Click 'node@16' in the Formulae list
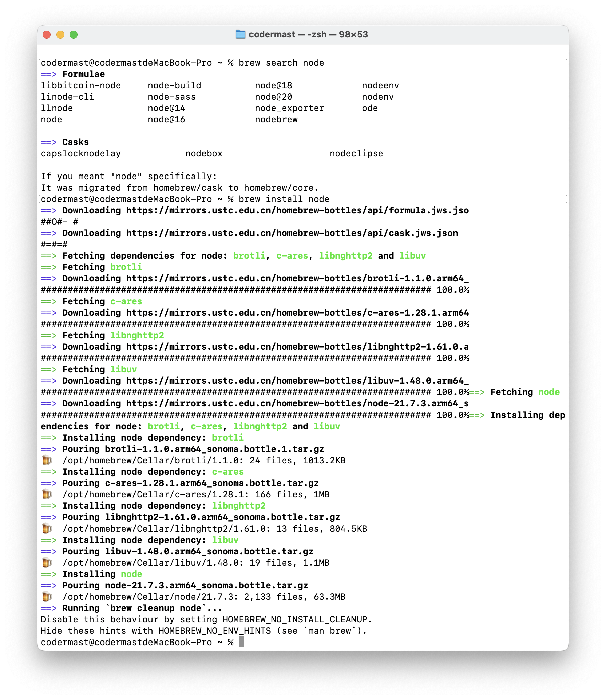606x700 pixels. [x=166, y=120]
